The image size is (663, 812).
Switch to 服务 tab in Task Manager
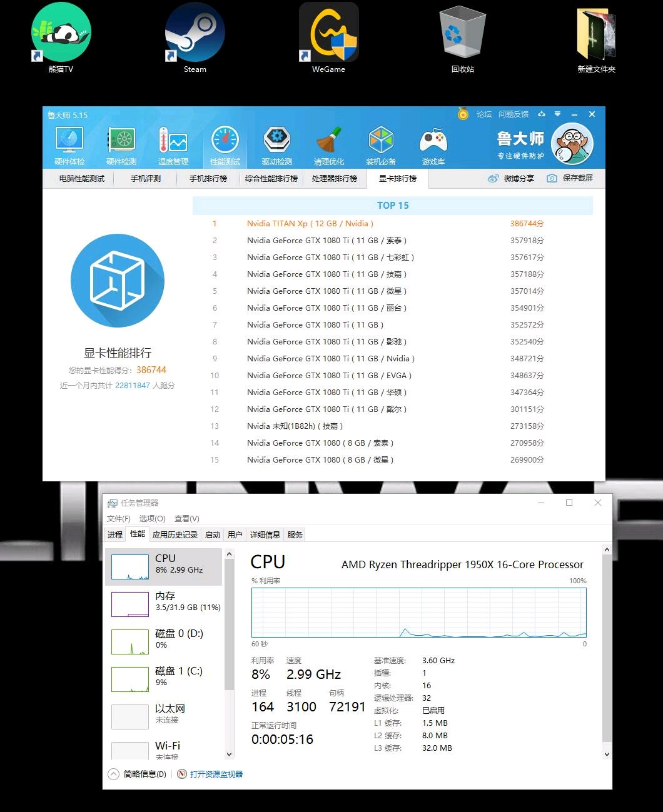point(295,535)
